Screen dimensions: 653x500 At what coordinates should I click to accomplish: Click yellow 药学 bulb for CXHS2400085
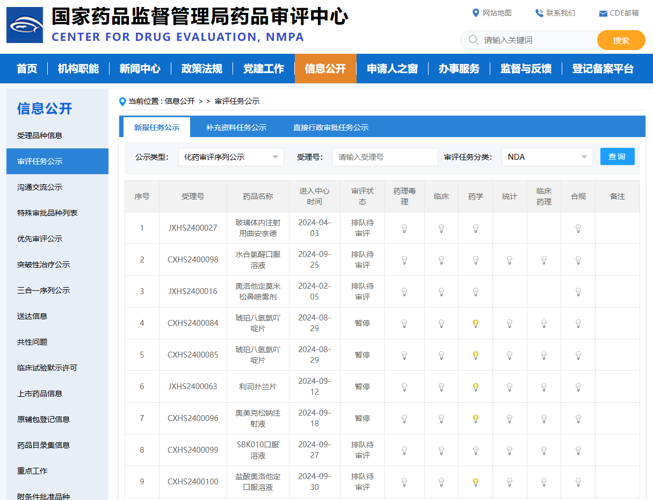tap(476, 355)
